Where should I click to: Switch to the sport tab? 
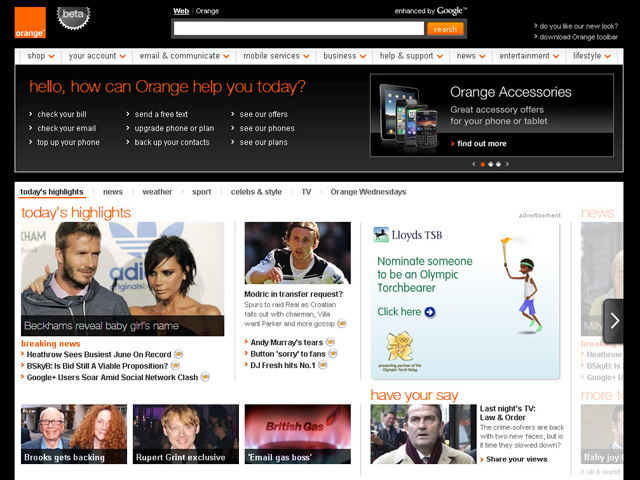pyautogui.click(x=202, y=192)
